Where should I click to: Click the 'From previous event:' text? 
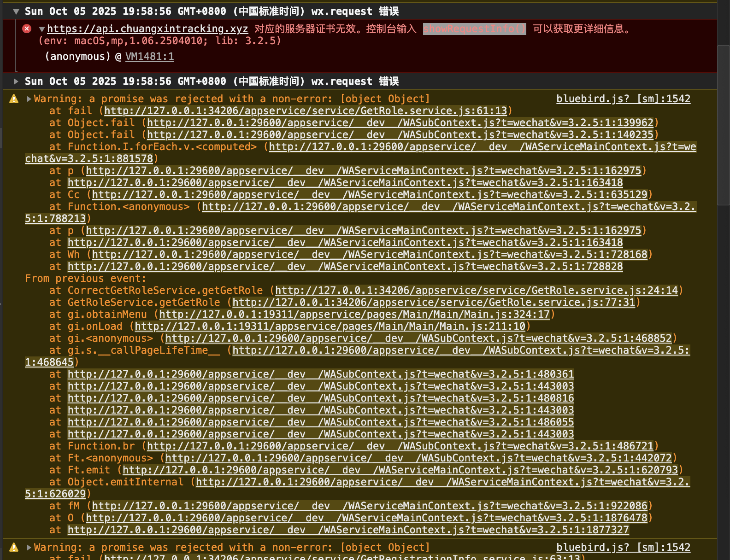85,279
